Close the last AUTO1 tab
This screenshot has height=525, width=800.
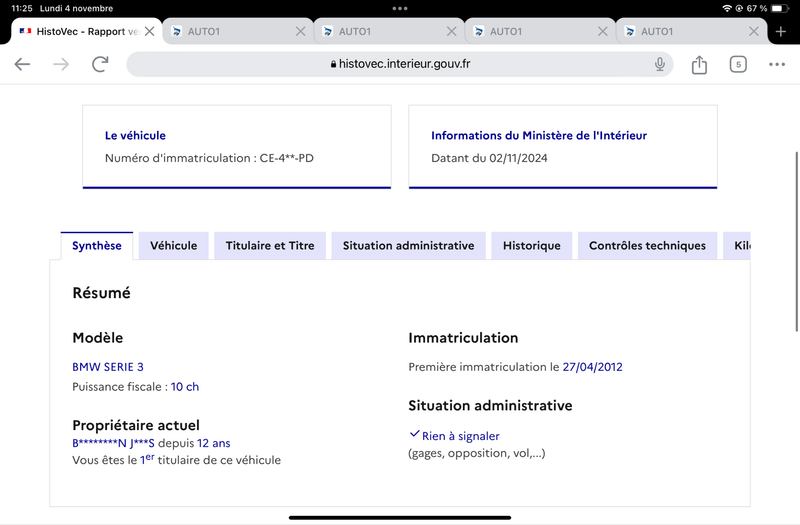click(754, 32)
